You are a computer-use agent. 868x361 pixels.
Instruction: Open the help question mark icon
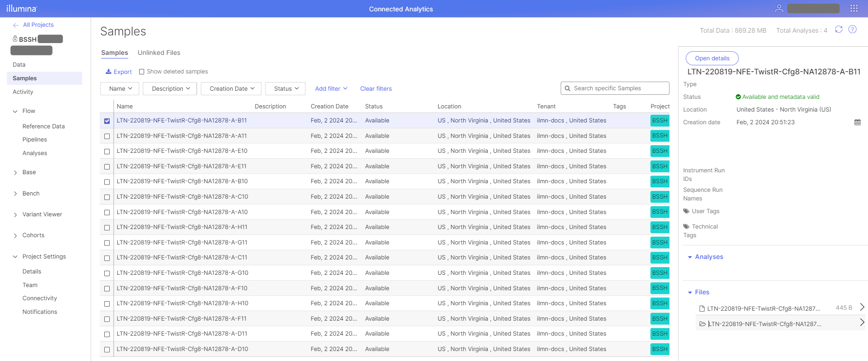(852, 29)
